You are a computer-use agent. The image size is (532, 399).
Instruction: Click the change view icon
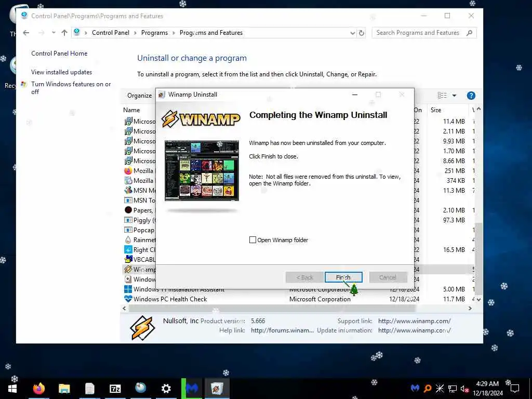pos(442,96)
